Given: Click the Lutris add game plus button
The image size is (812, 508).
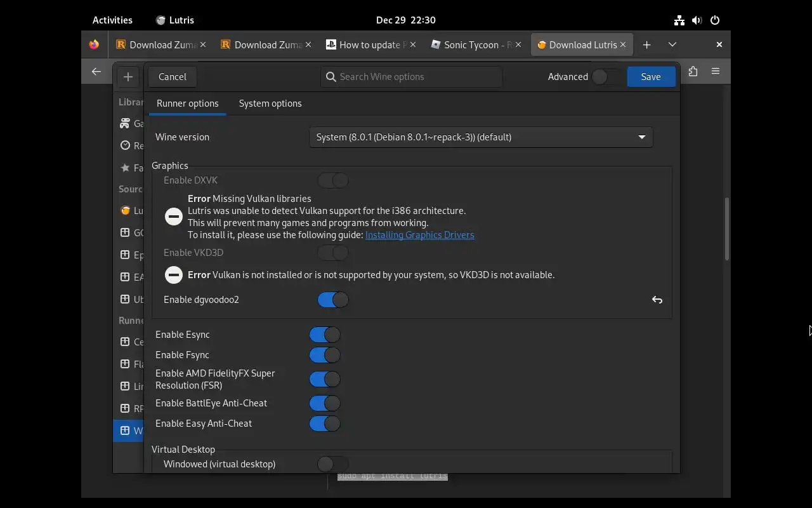Looking at the screenshot, I should click(128, 77).
